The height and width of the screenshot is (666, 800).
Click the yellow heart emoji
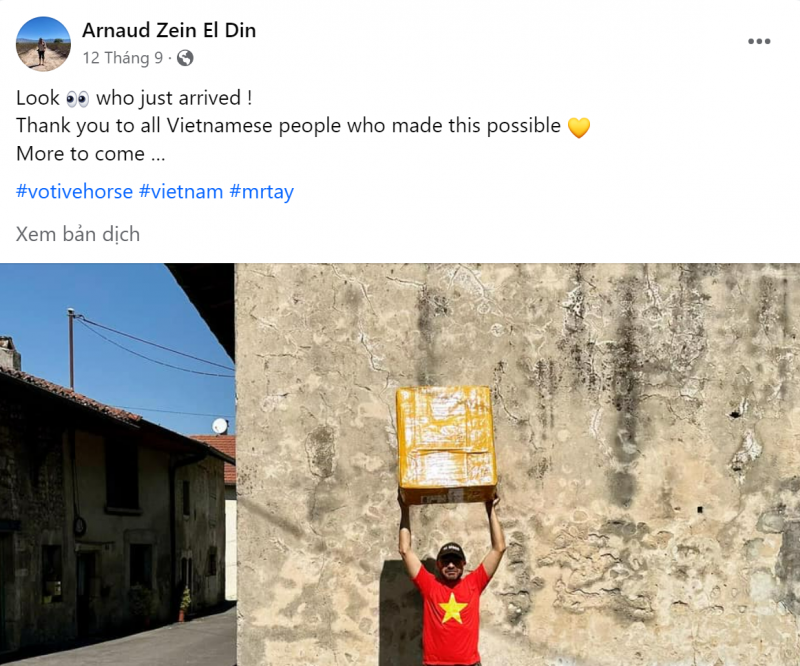point(579,127)
